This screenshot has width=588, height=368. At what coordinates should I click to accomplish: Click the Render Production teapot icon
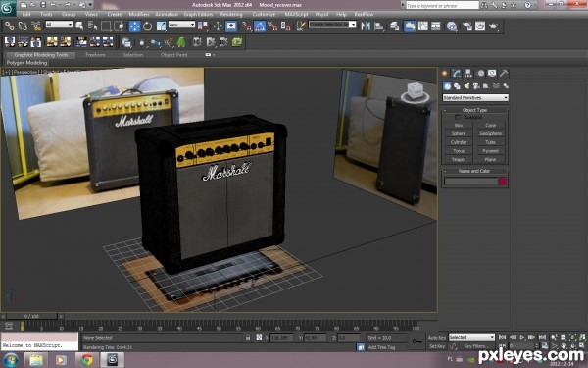pyautogui.click(x=494, y=26)
